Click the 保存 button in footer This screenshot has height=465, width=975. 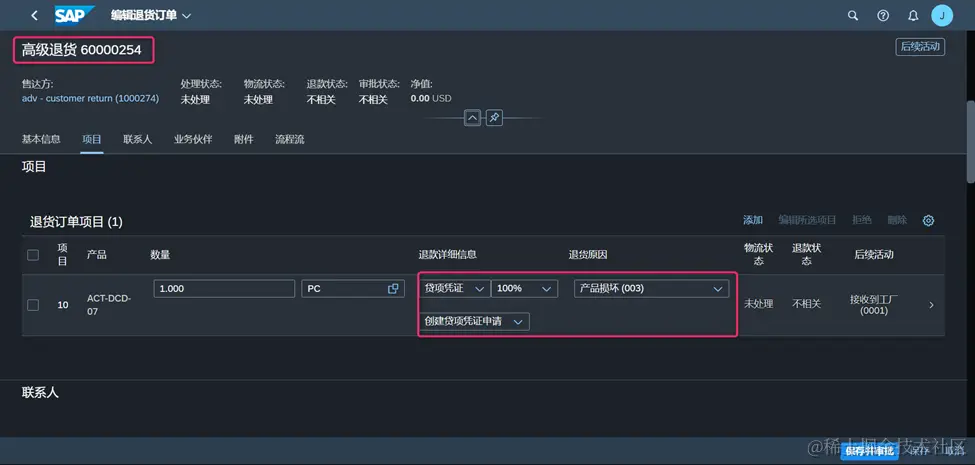(920, 451)
